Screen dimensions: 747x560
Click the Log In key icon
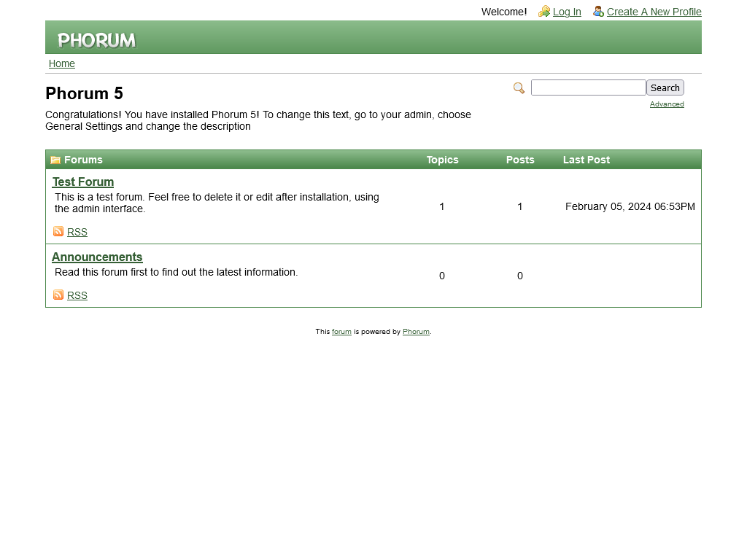coord(544,12)
